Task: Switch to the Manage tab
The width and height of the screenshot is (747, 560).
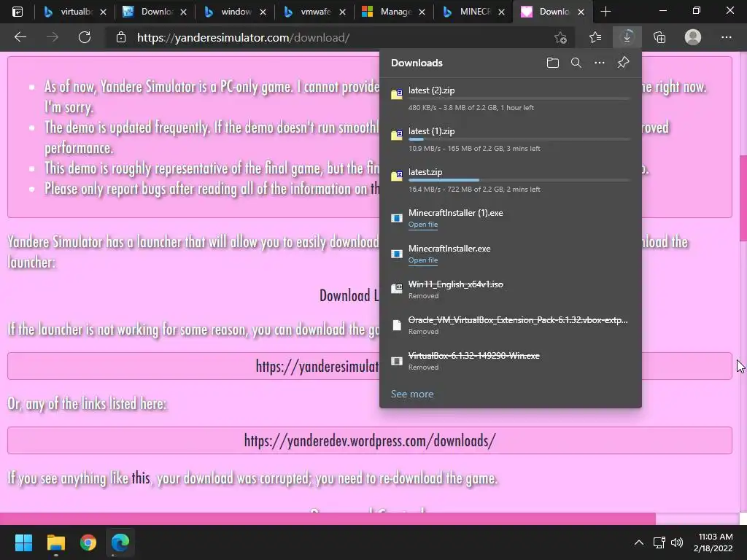Action: tap(393, 12)
